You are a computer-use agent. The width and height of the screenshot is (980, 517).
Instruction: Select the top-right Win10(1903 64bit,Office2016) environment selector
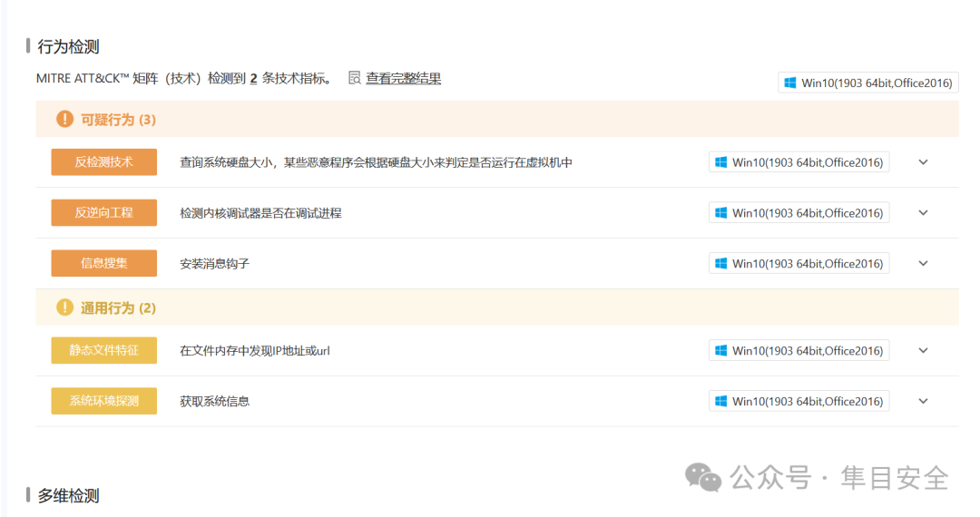(868, 83)
